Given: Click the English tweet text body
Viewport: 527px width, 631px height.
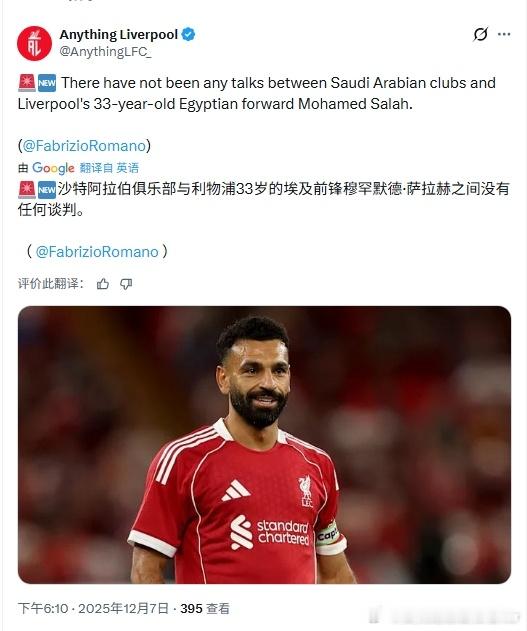Looking at the screenshot, I should (257, 93).
